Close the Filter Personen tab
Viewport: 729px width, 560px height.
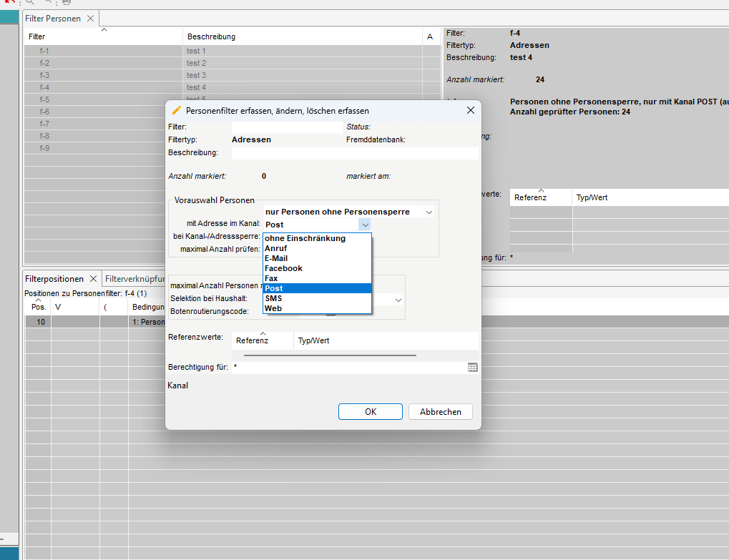90,19
